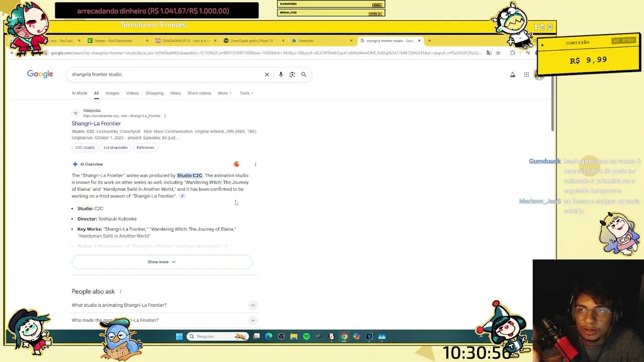Viewport: 644px width, 362px height.
Task: Select the Short videos tab
Action: point(199,93)
